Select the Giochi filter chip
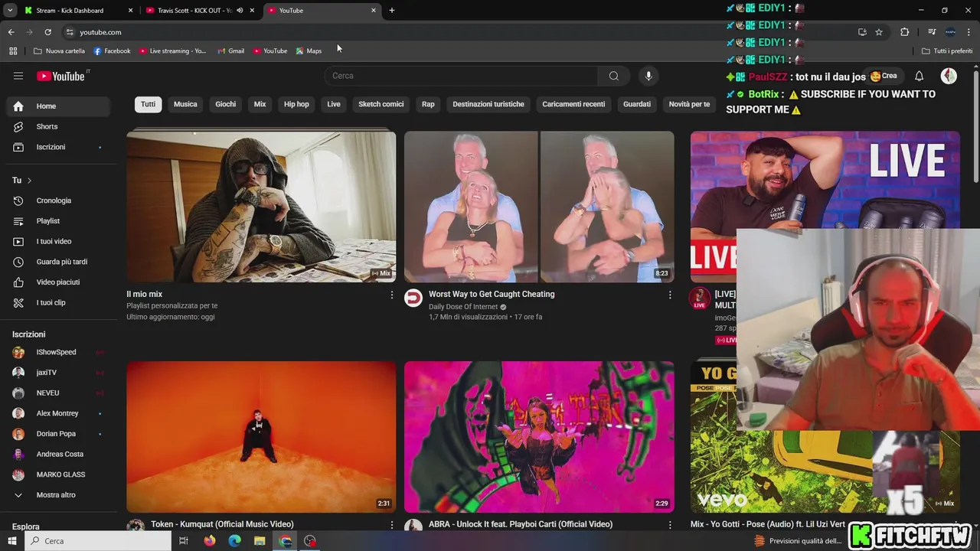Viewport: 980px width, 551px height. click(x=226, y=104)
